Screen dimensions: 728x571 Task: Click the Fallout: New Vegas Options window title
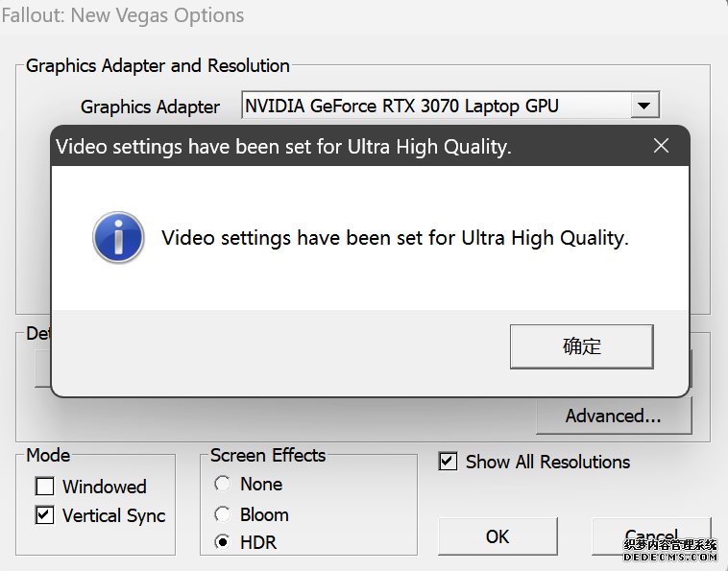point(122,15)
